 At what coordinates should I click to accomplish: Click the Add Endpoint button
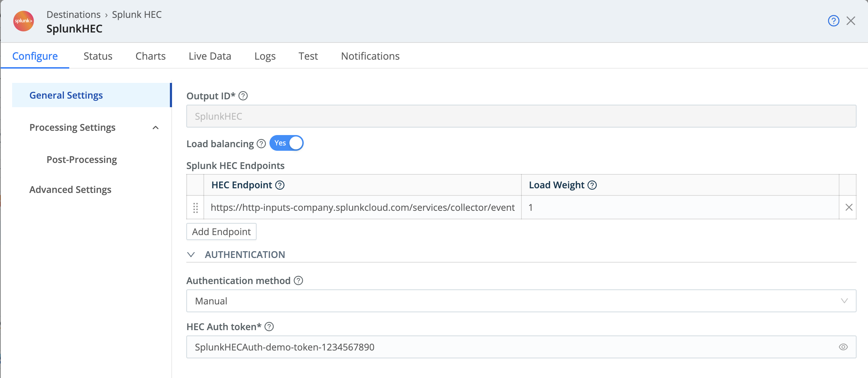[x=221, y=232]
